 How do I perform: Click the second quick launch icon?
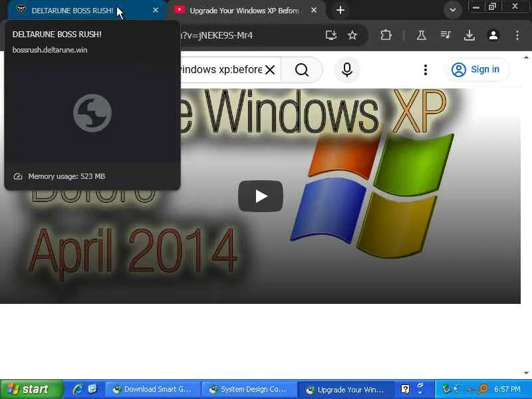[92, 389]
